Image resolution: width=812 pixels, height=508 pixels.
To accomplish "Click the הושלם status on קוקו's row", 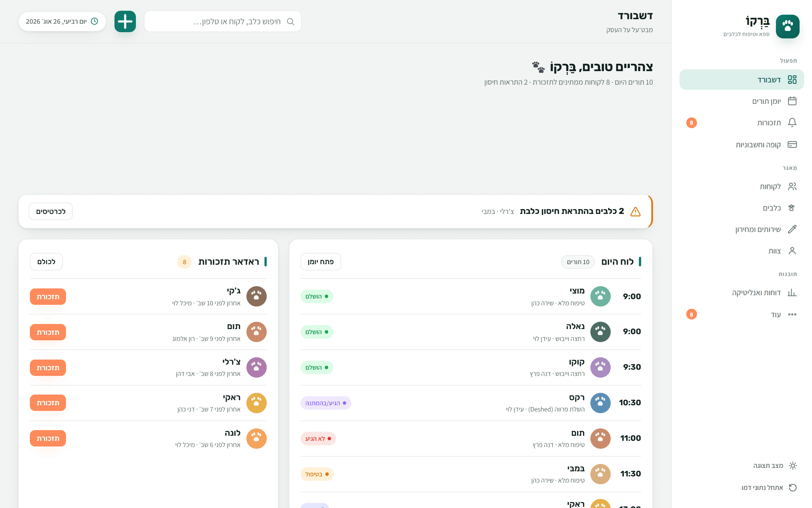I will pos(317,367).
